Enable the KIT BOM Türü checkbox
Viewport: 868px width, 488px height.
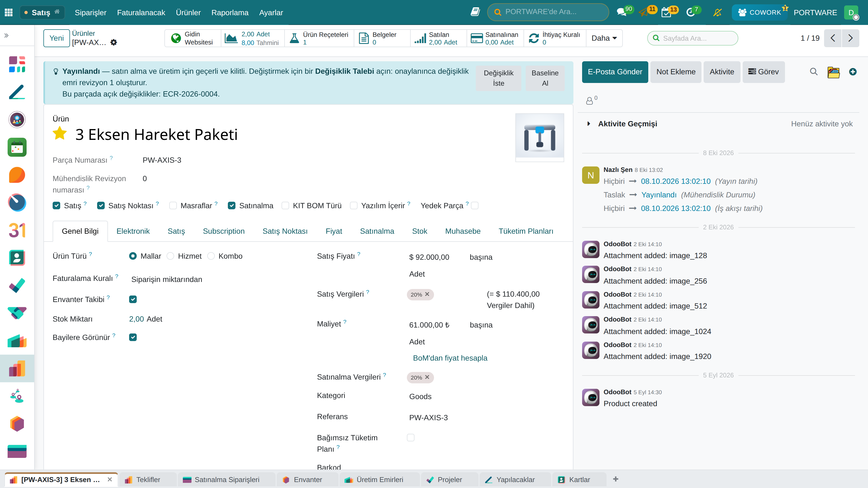pyautogui.click(x=285, y=206)
